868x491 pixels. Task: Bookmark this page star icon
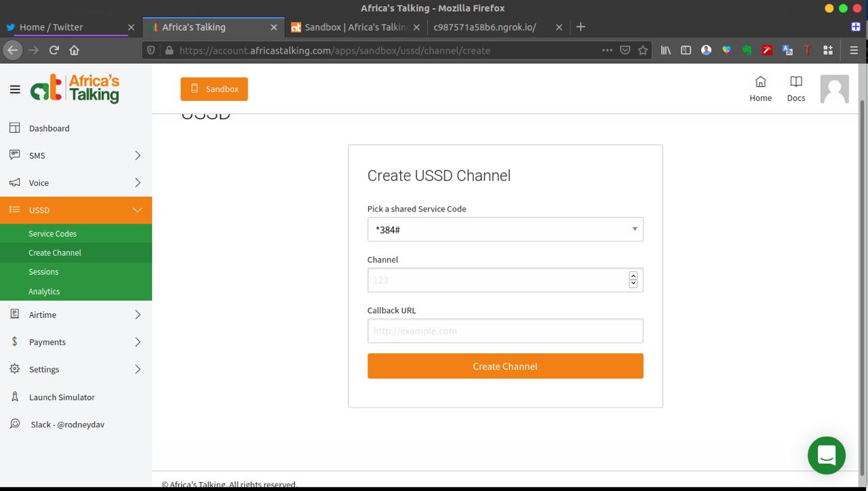(x=643, y=50)
